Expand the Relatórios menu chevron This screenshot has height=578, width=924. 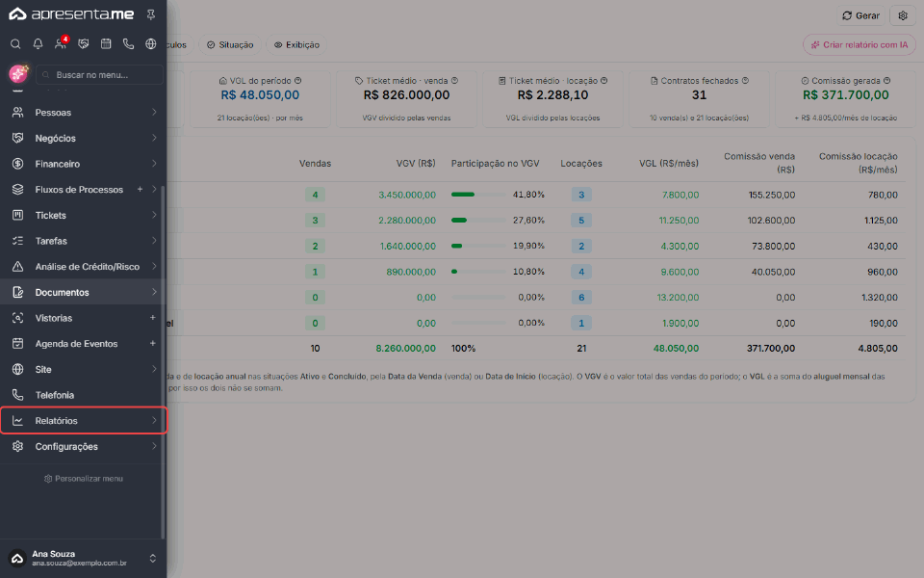pos(154,421)
